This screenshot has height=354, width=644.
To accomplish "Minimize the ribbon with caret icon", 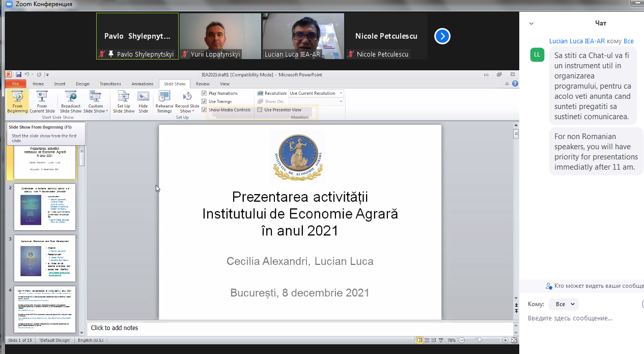I will [x=508, y=84].
